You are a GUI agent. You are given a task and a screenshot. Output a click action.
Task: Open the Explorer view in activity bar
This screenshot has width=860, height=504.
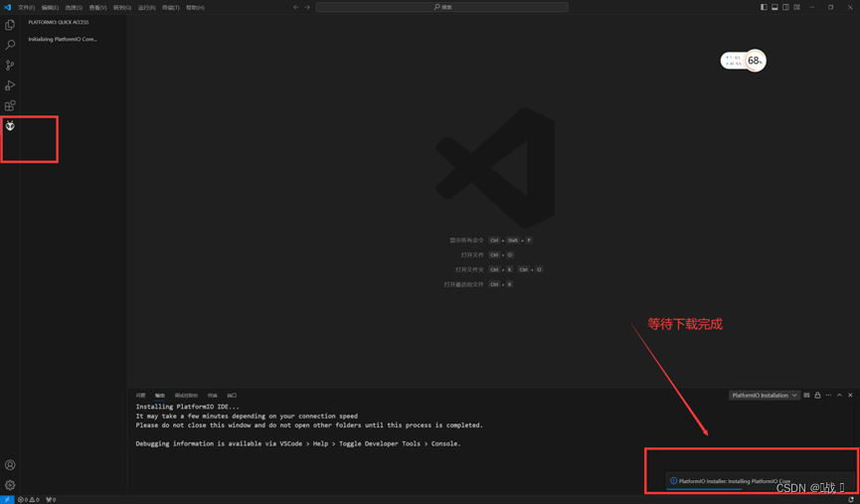[x=10, y=25]
